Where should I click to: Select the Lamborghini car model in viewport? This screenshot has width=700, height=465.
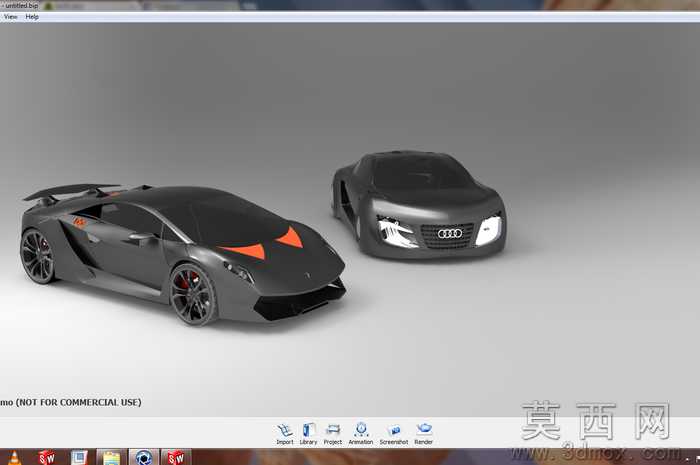pyautogui.click(x=183, y=253)
